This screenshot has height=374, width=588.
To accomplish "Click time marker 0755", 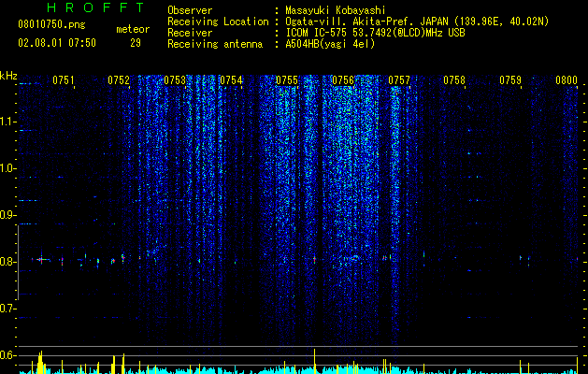I will (x=287, y=80).
